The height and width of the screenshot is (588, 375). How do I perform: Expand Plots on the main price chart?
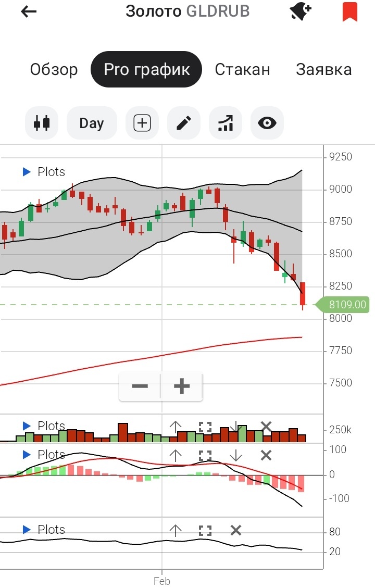click(x=44, y=172)
